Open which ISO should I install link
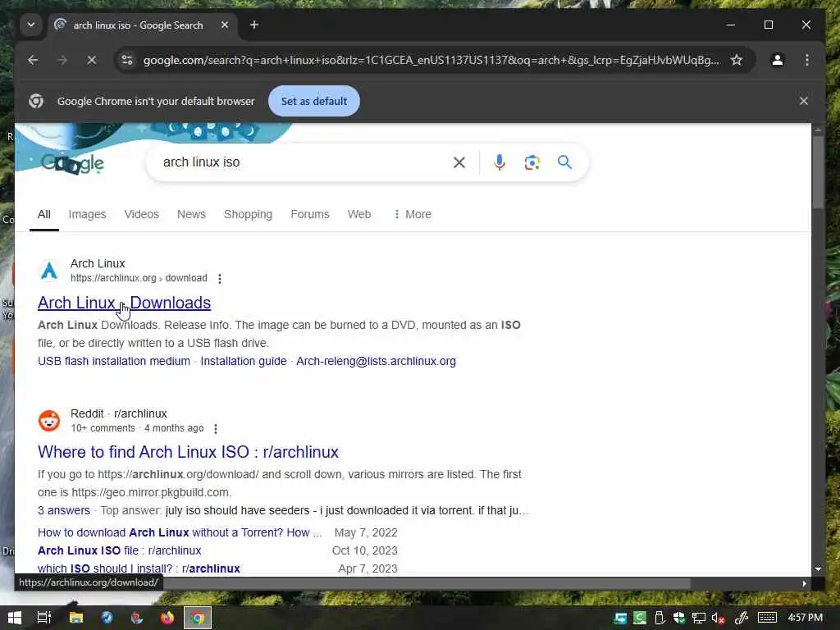 [x=139, y=568]
